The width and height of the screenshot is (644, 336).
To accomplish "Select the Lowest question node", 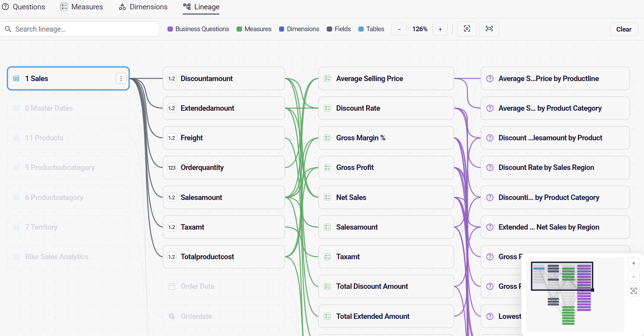I will [502, 317].
